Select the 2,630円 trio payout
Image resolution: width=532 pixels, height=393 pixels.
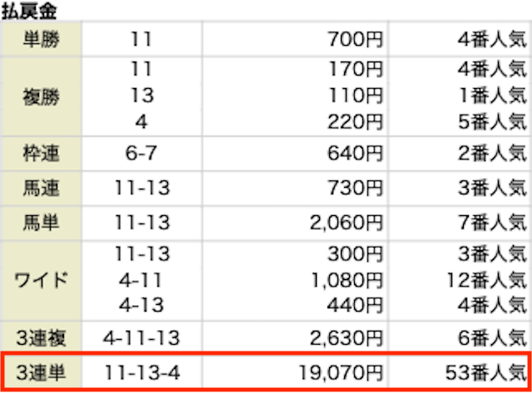(x=346, y=338)
